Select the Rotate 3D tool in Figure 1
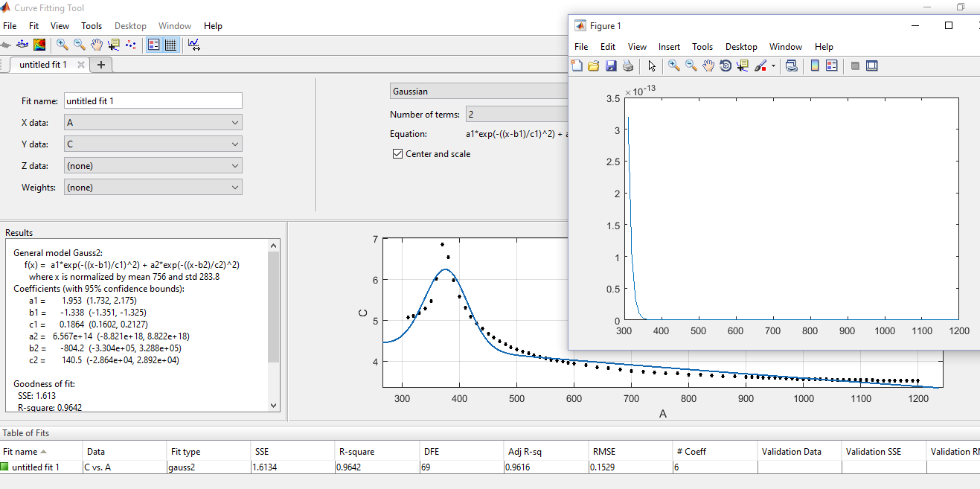This screenshot has height=489, width=980. (726, 66)
